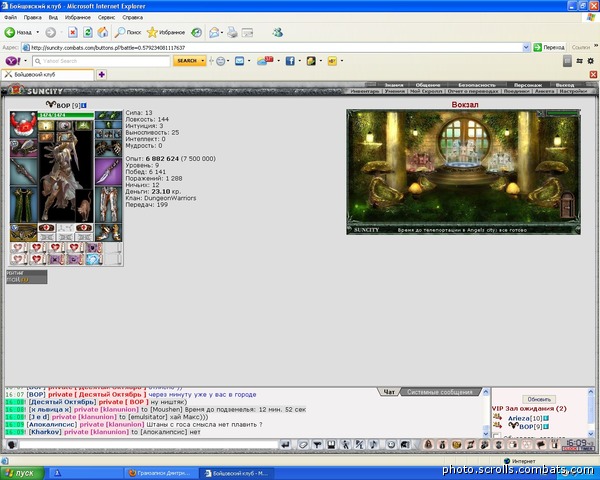
Task: Click the green earrings slot
Action: pyautogui.click(x=108, y=115)
